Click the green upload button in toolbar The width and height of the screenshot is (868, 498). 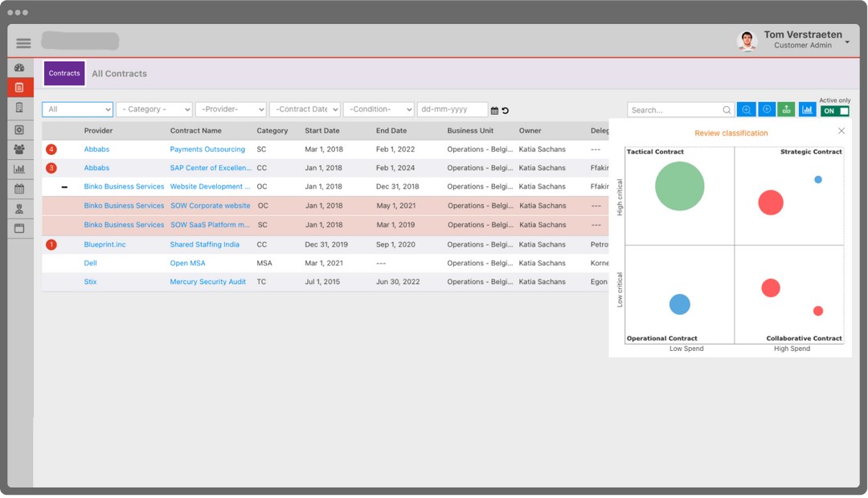click(x=787, y=110)
